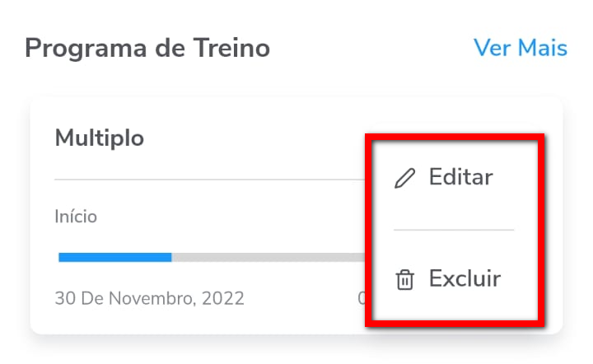
Task: Open the Ver Mais link
Action: [x=520, y=48]
